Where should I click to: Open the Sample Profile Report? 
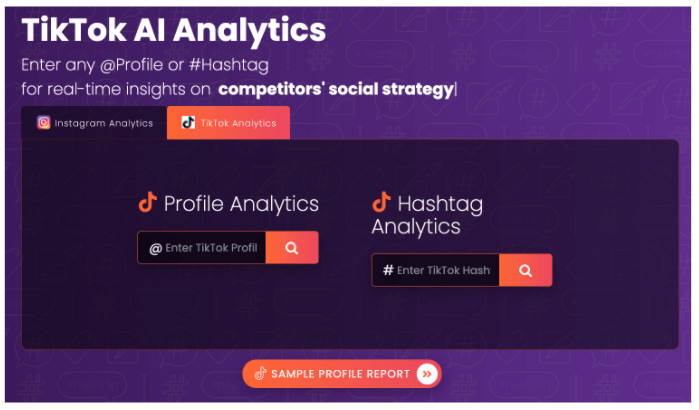coord(341,374)
